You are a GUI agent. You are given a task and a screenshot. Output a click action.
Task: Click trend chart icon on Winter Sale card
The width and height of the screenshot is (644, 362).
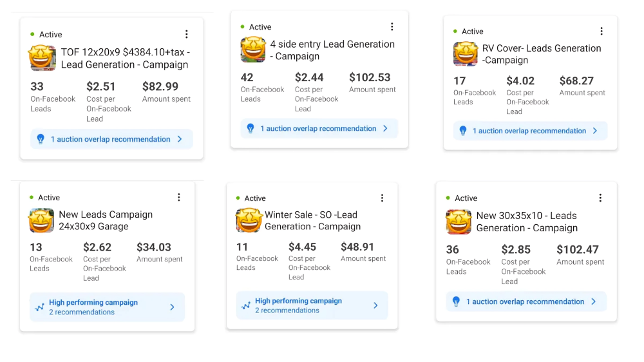[x=245, y=306]
